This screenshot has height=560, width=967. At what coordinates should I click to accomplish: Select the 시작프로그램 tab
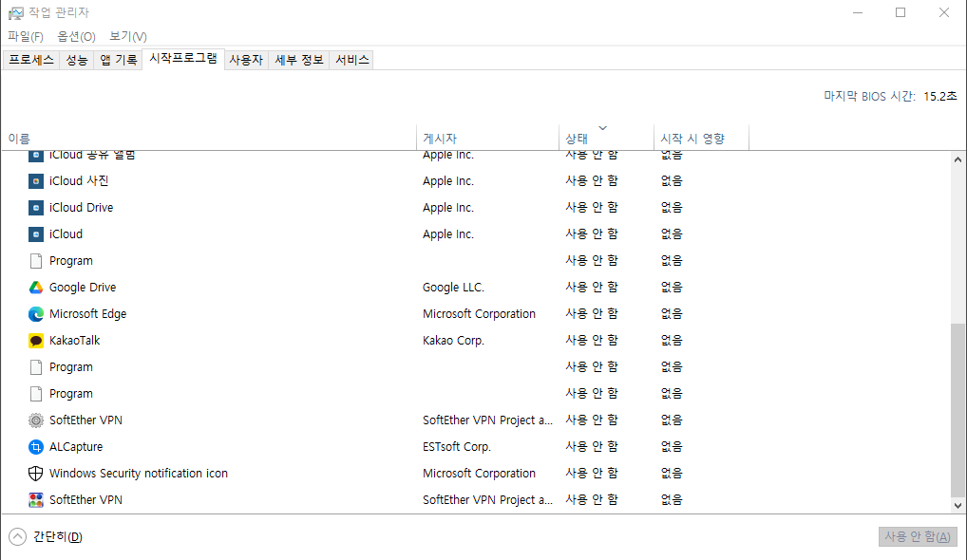tap(183, 59)
